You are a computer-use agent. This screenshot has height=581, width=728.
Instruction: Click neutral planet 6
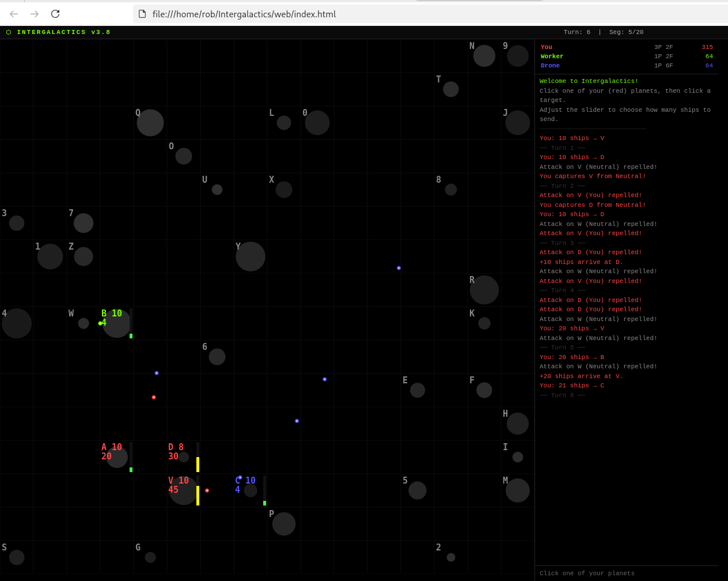point(217,357)
